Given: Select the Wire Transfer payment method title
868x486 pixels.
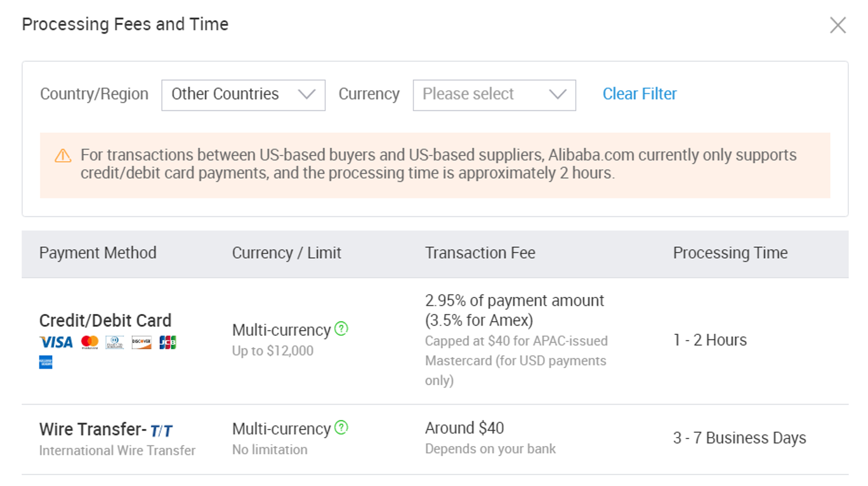Looking at the screenshot, I should [x=93, y=430].
